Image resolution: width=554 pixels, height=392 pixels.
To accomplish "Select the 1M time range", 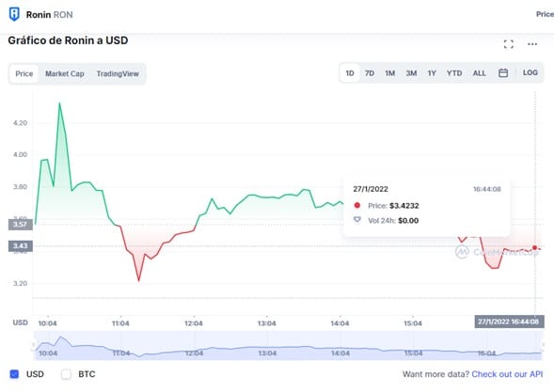I will click(x=389, y=73).
